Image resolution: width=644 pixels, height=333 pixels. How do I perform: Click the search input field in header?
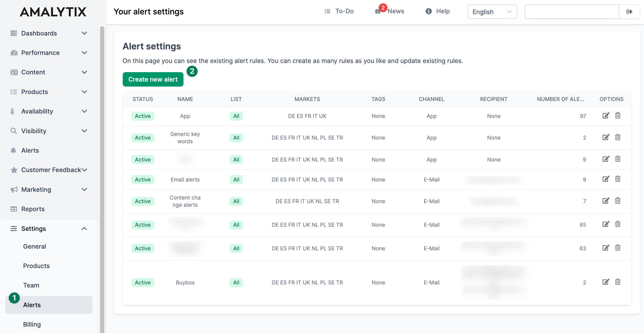coord(572,12)
